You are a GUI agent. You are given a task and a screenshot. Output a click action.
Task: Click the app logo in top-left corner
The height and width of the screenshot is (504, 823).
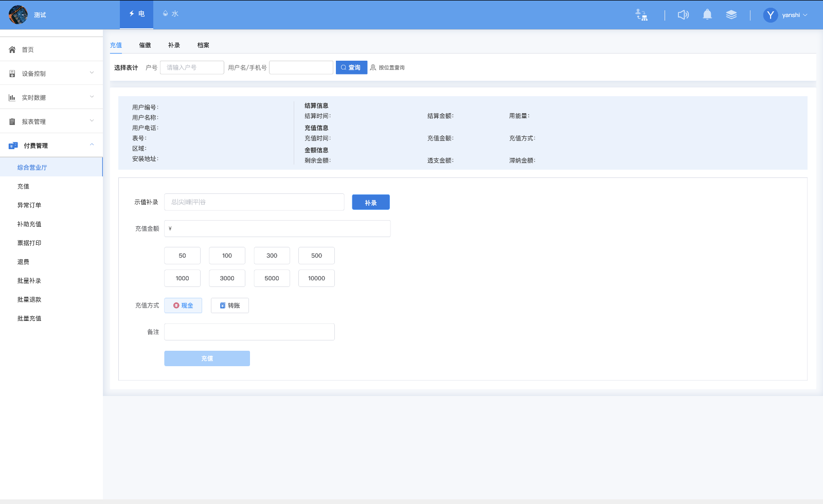pos(18,15)
